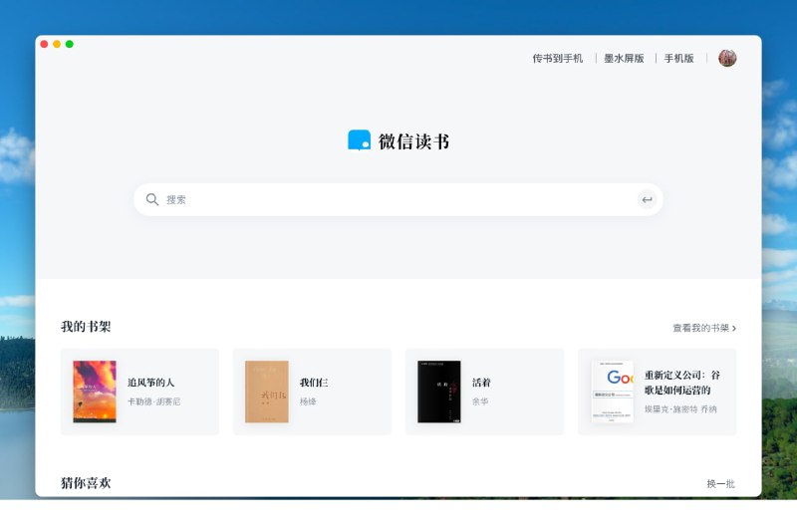Open the 手机版 link
The width and height of the screenshot is (797, 532).
[x=678, y=59]
